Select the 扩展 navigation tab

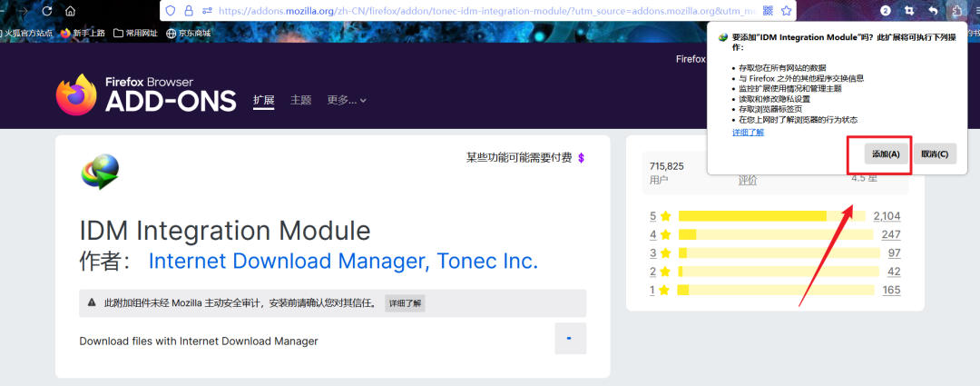pyautogui.click(x=264, y=100)
